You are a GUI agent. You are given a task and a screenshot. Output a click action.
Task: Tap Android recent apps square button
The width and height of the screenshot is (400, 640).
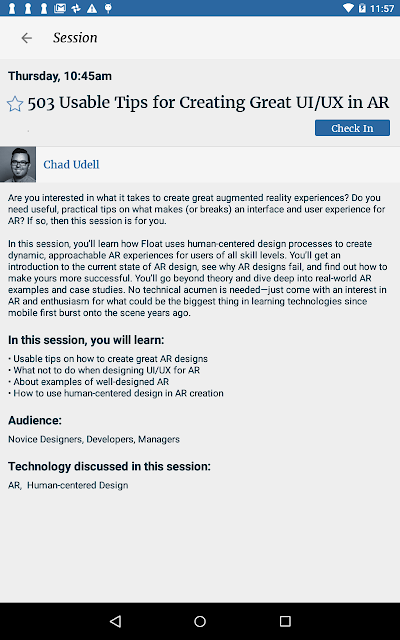point(285,621)
